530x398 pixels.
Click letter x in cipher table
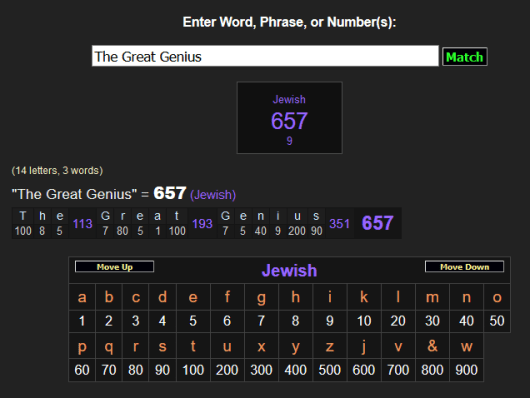click(x=261, y=346)
